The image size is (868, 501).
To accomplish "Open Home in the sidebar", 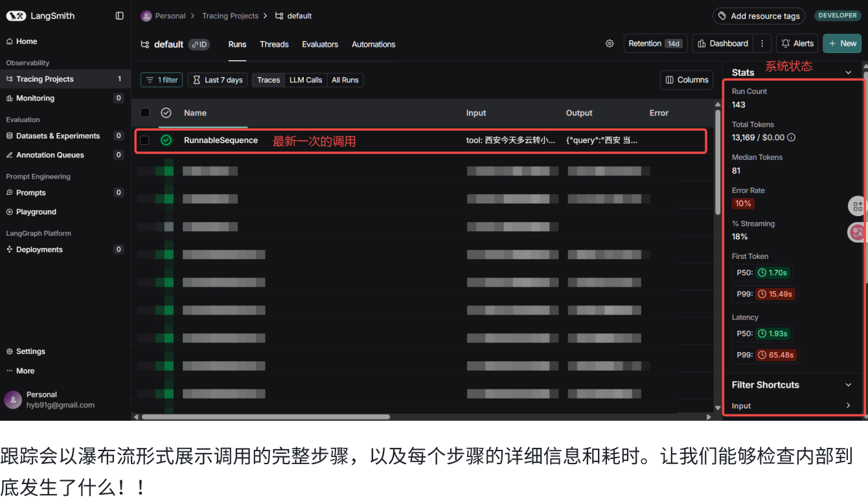I will [22, 41].
